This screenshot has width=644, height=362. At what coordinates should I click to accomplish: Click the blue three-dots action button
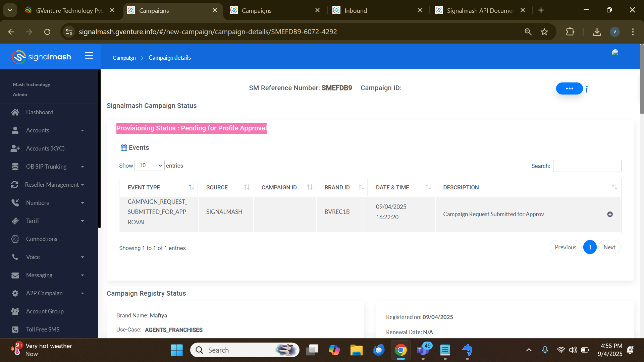[569, 88]
